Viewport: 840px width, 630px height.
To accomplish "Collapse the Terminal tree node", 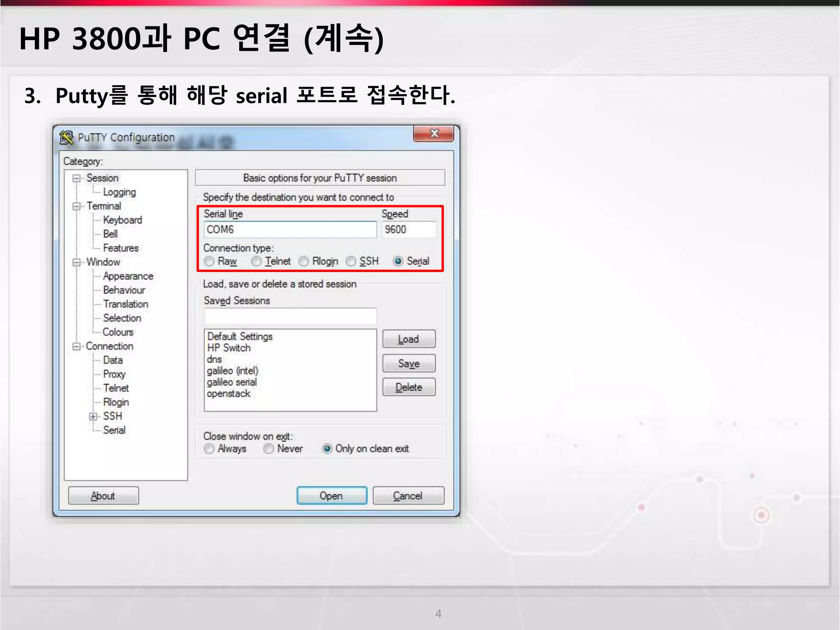I will (76, 206).
